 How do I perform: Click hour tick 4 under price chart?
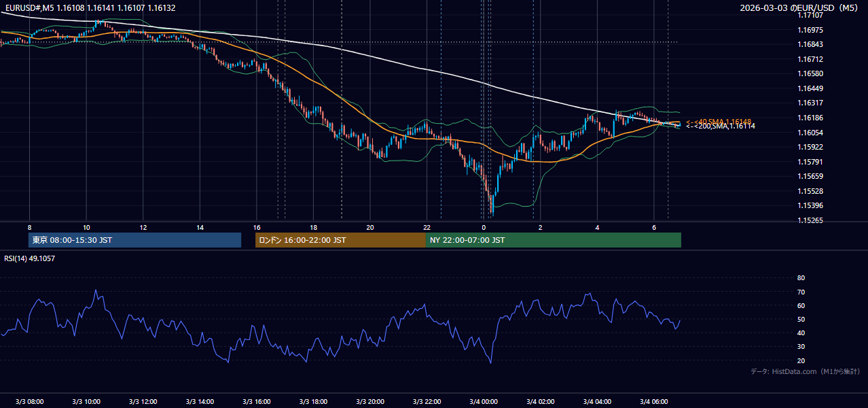click(x=597, y=227)
